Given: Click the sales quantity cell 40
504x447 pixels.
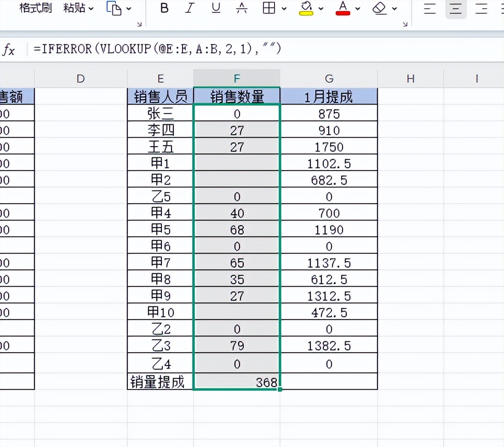Looking at the screenshot, I should click(237, 212).
